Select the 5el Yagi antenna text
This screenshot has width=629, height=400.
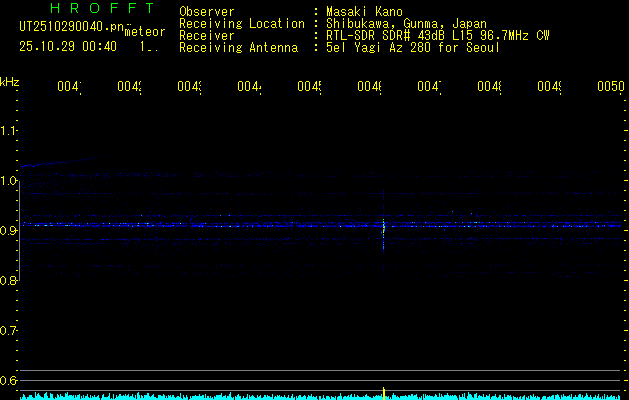412,48
